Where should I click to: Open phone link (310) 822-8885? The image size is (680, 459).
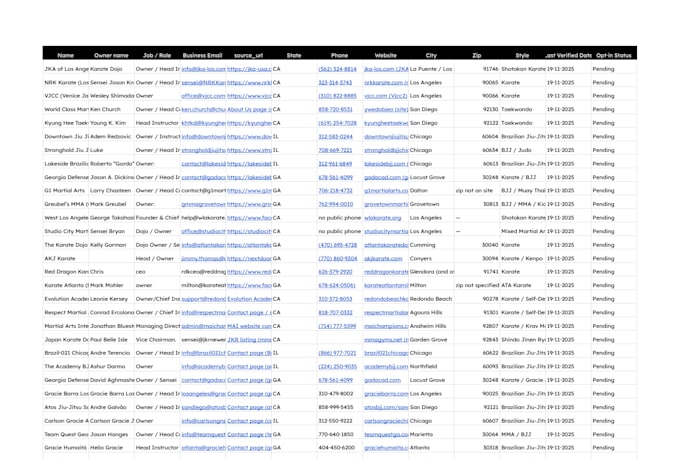[337, 96]
